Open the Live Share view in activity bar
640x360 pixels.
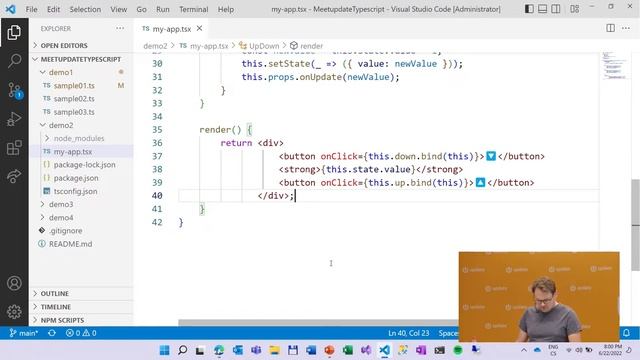tap(14, 176)
